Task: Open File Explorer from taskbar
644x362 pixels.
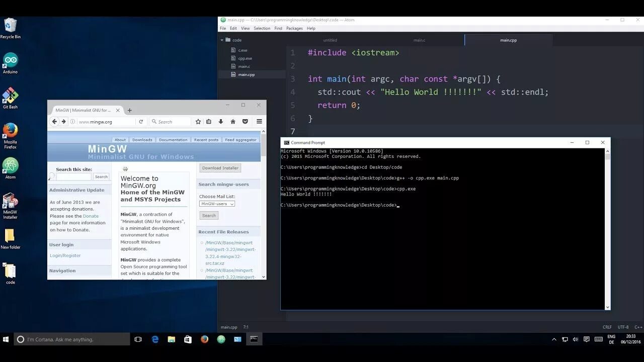Action: (x=171, y=339)
